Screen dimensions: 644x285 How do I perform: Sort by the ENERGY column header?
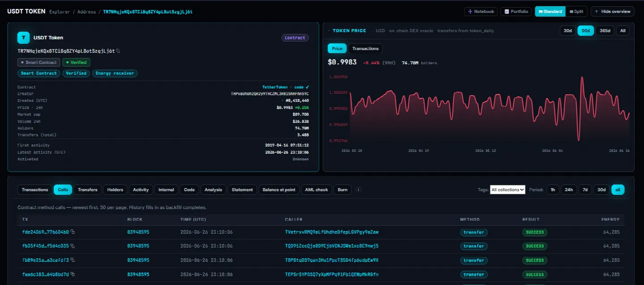tap(610, 219)
